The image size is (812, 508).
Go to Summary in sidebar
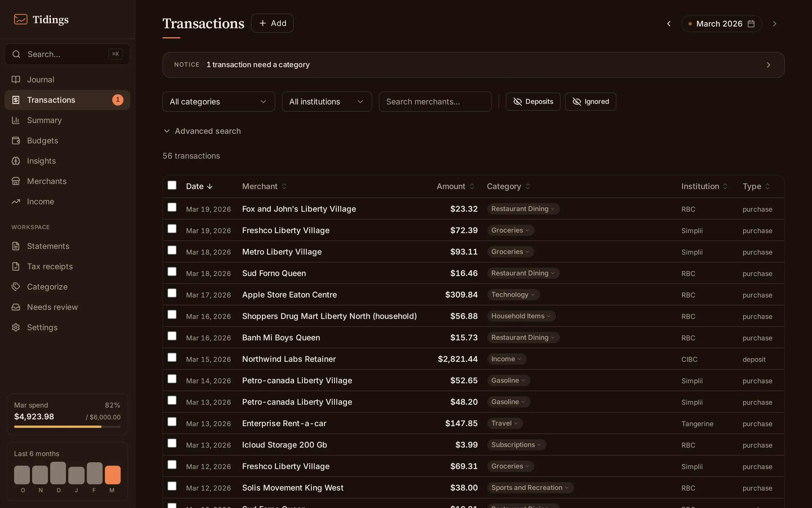[67, 120]
